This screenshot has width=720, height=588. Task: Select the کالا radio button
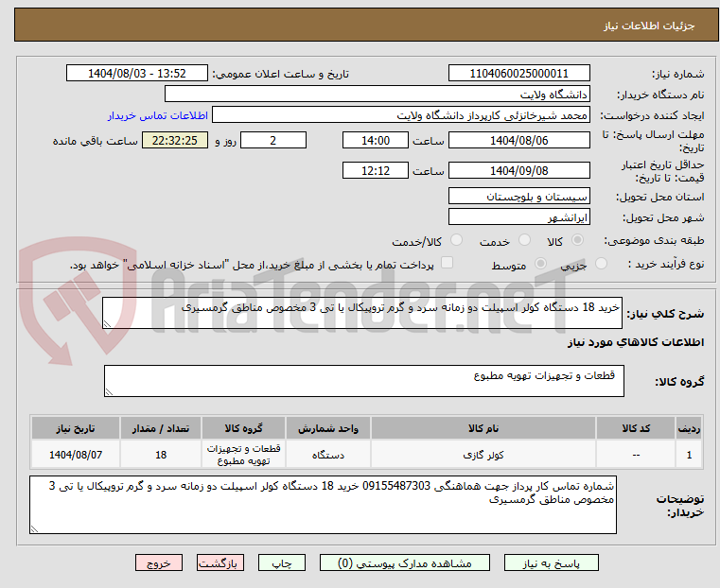point(578,240)
